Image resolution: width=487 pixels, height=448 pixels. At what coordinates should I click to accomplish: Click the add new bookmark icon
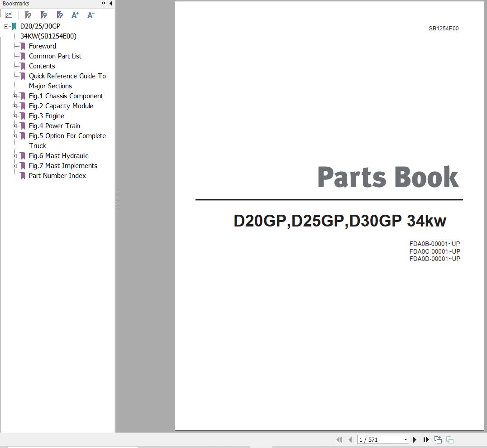[x=44, y=14]
